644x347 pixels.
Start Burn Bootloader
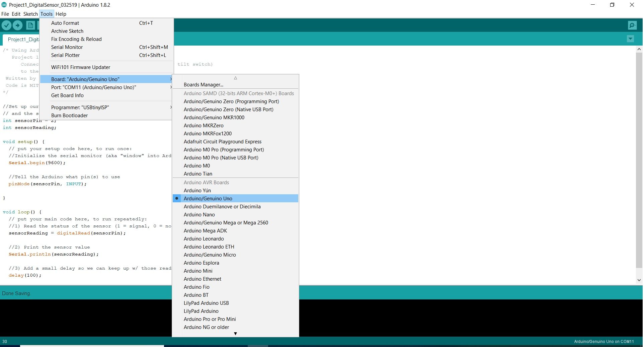click(x=69, y=115)
